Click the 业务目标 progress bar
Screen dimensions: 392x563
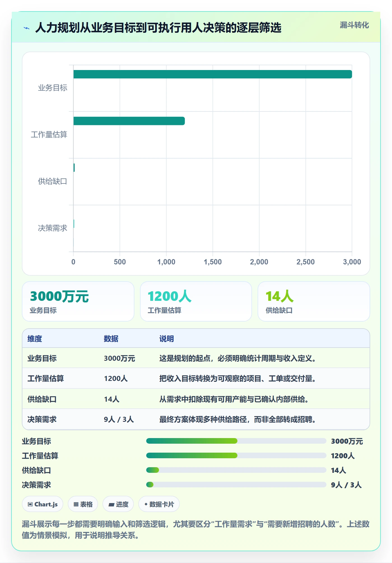point(236,441)
